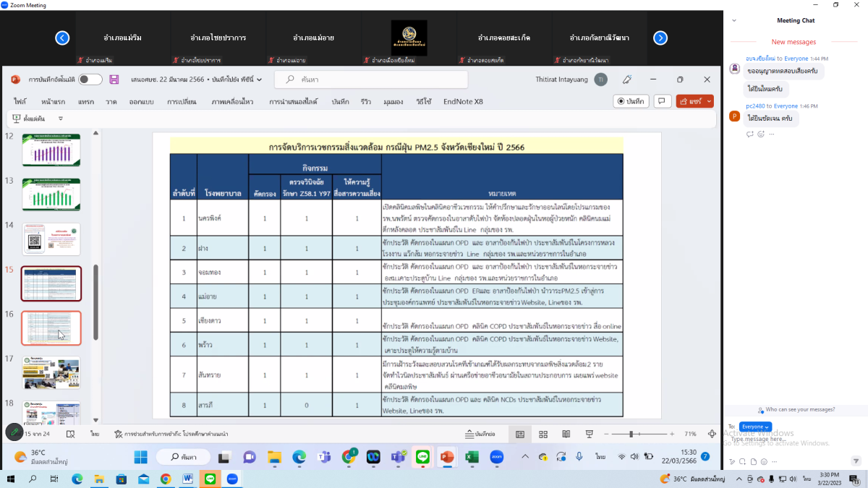868x488 pixels.
Task: Expand the save location dropdown beside บันทึกไปยัง พีซีนี้
Action: [260, 80]
